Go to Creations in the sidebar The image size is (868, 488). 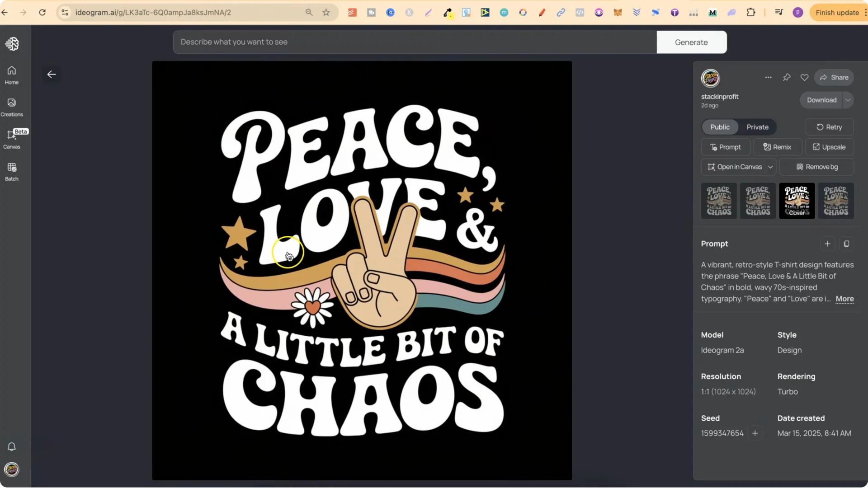[11, 107]
